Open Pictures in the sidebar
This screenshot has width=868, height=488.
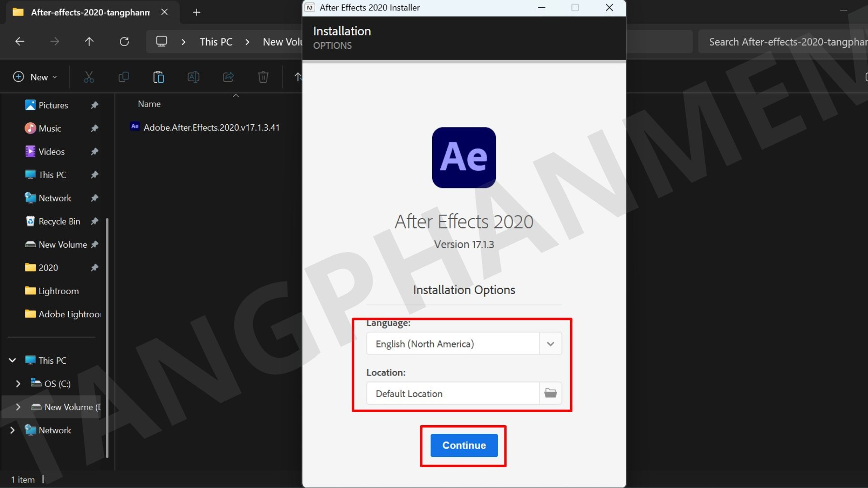click(x=53, y=105)
